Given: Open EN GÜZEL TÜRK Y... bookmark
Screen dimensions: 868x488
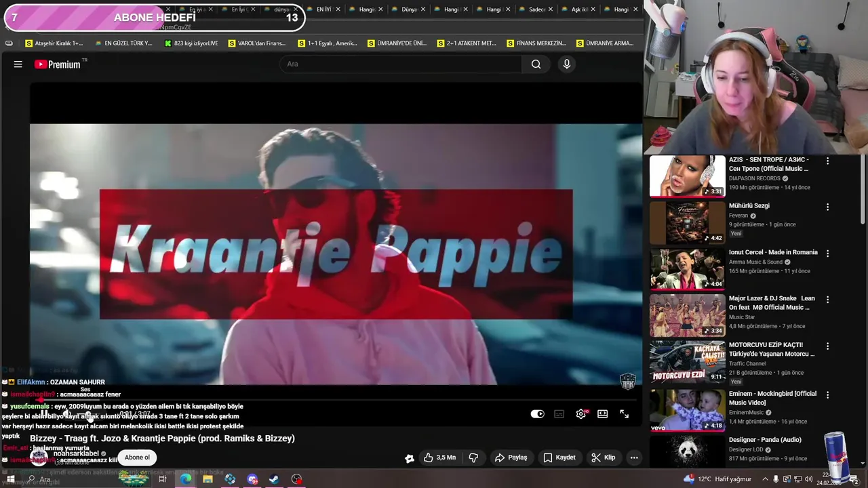Looking at the screenshot, I should pyautogui.click(x=123, y=43).
